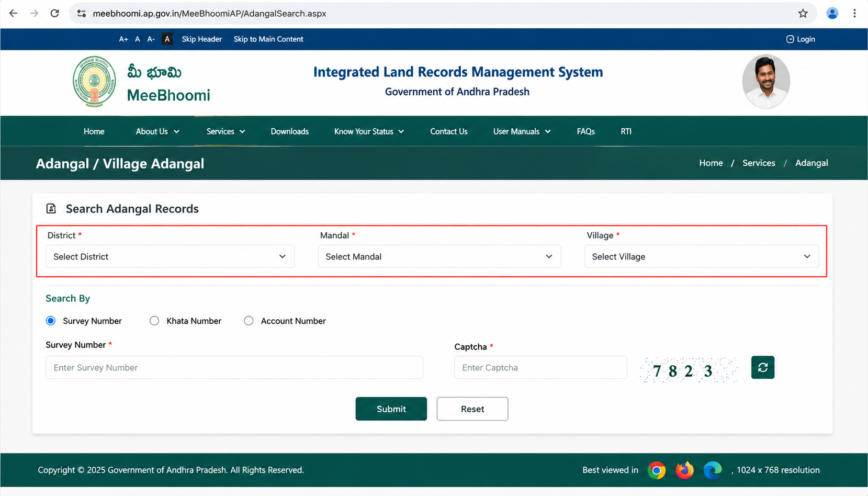
Task: Reload the page with the refresh icon
Action: click(55, 13)
